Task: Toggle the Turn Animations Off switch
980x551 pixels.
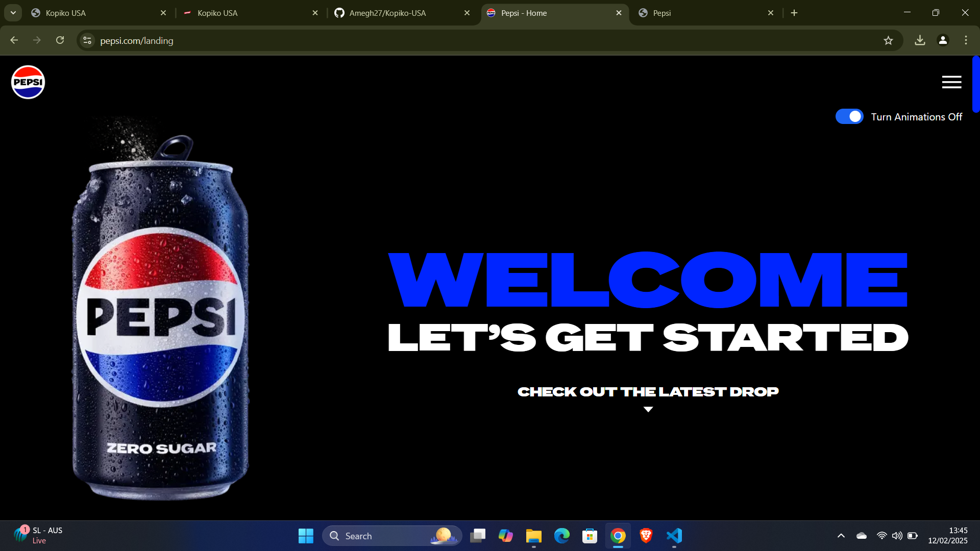Action: 849,117
